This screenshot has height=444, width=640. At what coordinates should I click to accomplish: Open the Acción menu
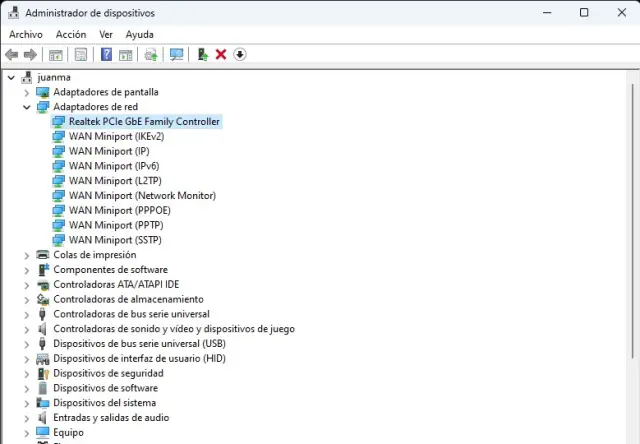tap(71, 34)
